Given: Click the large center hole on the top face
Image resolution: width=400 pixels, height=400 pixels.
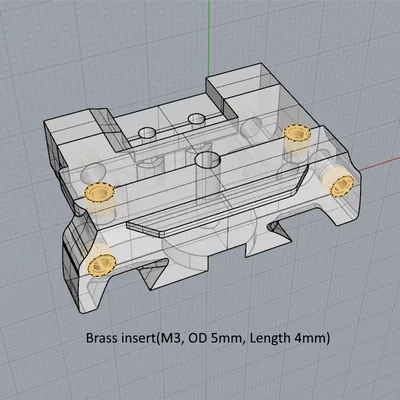Looking at the screenshot, I should [208, 160].
